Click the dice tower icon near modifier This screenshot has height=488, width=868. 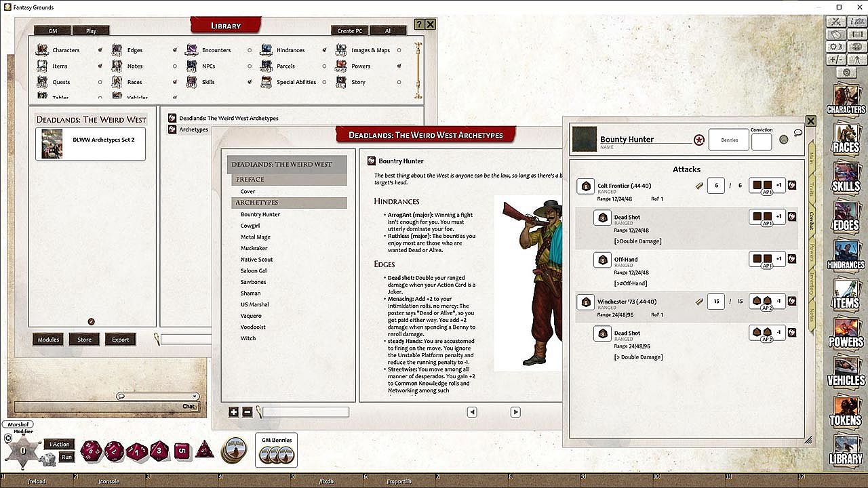pos(48,460)
